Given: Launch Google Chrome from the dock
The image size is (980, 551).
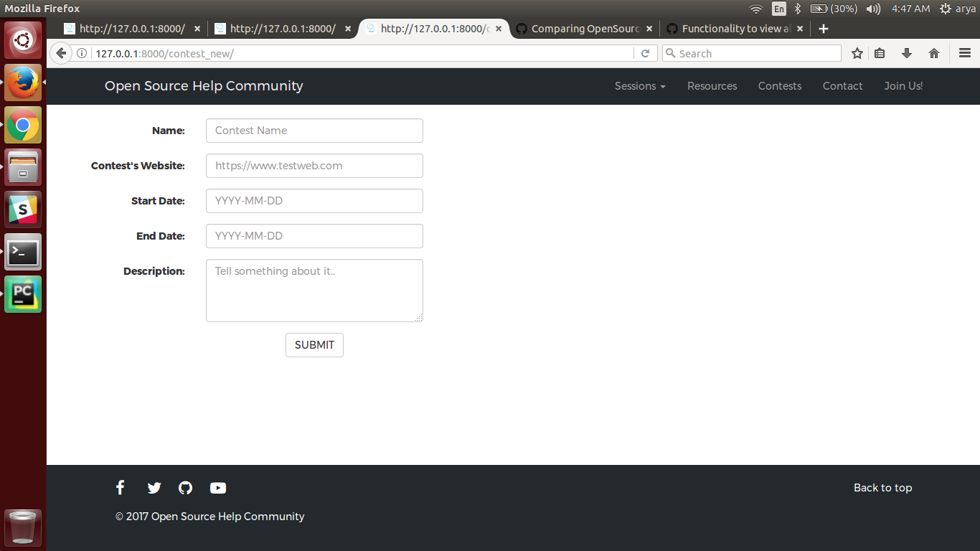Looking at the screenshot, I should (x=23, y=125).
